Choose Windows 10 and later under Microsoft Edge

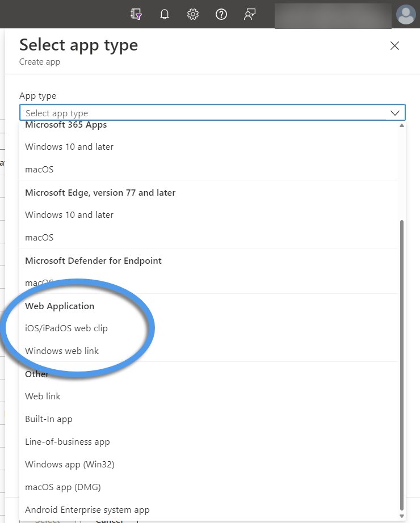tap(209, 215)
